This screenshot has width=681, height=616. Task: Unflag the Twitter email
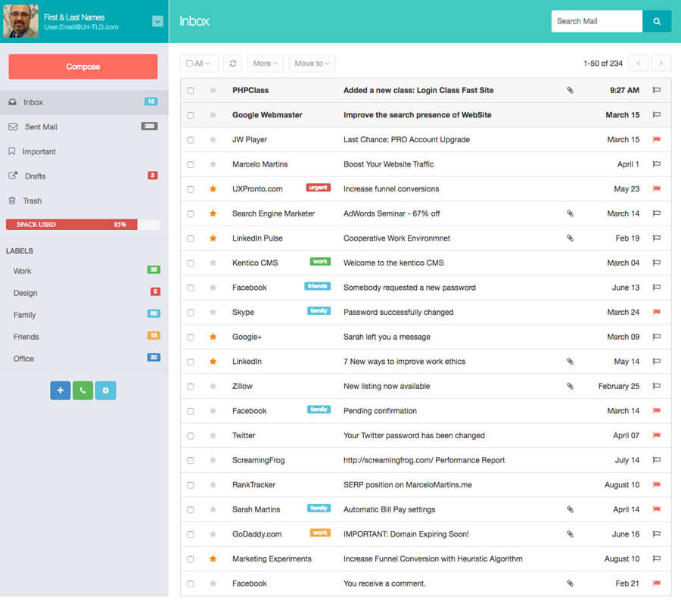point(657,435)
